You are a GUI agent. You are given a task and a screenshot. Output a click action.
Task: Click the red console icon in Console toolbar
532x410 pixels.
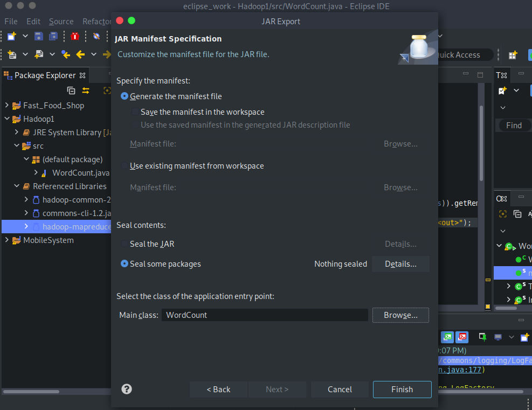click(x=462, y=337)
